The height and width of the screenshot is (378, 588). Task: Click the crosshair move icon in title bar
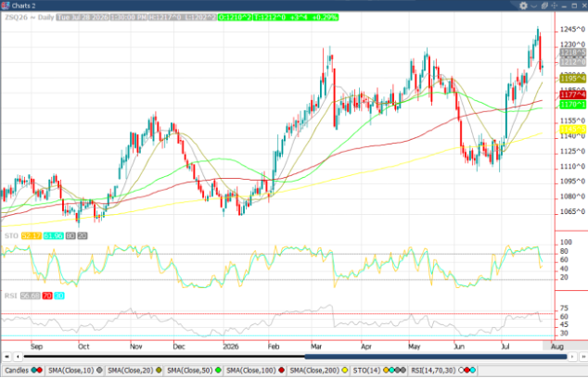[555, 6]
